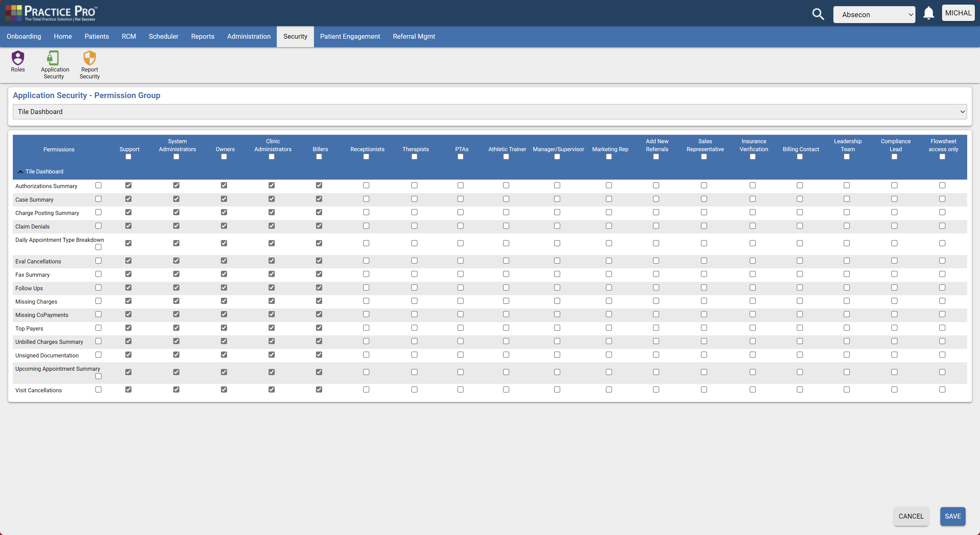Image resolution: width=980 pixels, height=535 pixels.
Task: Enable Therapists access to Missing Charges
Action: (414, 301)
